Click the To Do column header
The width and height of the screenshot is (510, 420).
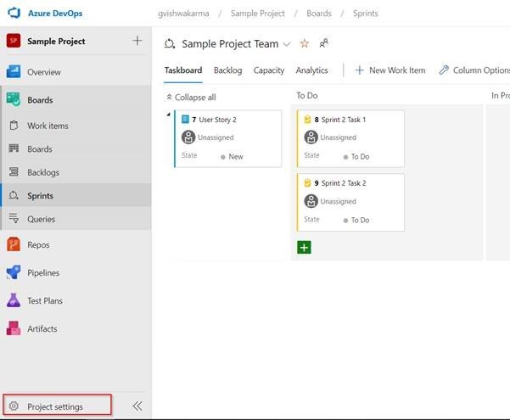tap(307, 95)
